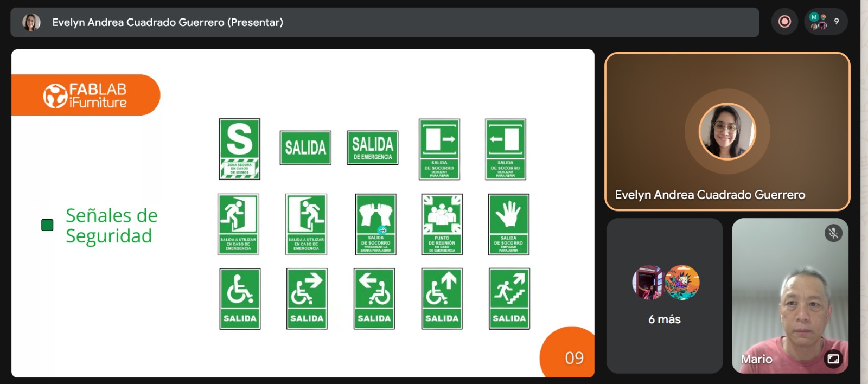
Task: Click the FABLAB iFurniture logo on the slide
Action: (86, 95)
